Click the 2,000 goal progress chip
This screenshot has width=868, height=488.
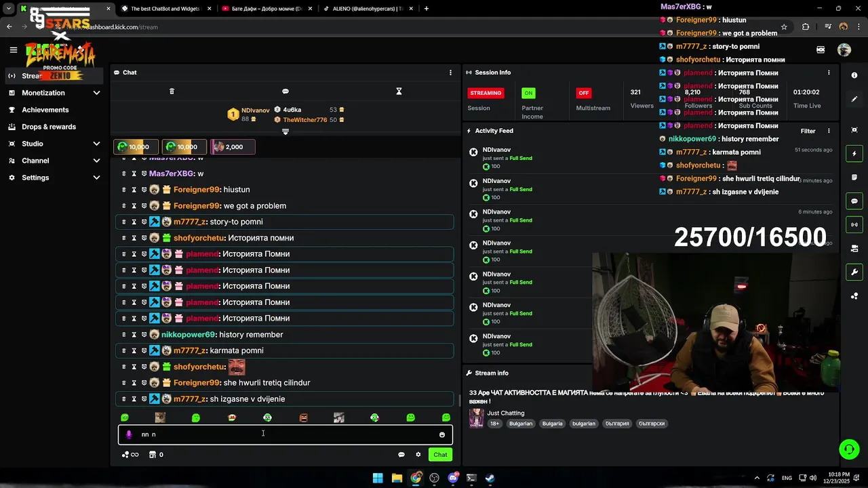tap(233, 147)
